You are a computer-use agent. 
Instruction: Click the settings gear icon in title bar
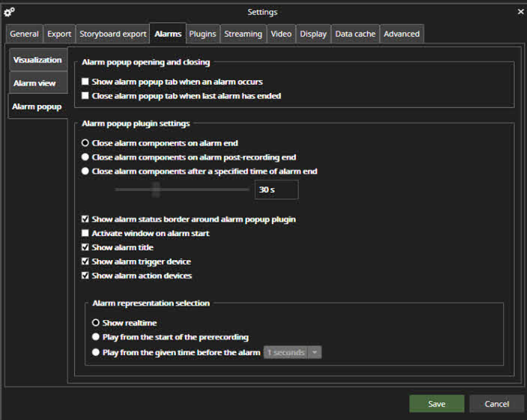pyautogui.click(x=10, y=12)
